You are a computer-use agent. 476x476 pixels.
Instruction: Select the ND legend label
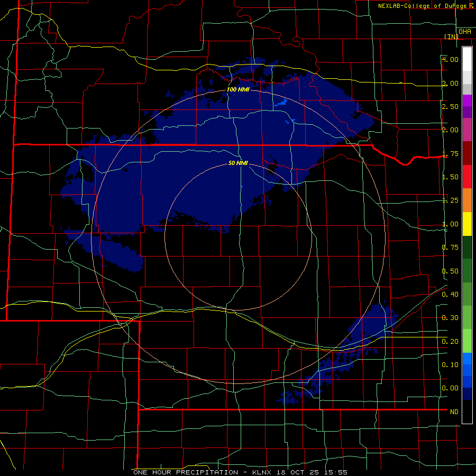click(x=454, y=412)
